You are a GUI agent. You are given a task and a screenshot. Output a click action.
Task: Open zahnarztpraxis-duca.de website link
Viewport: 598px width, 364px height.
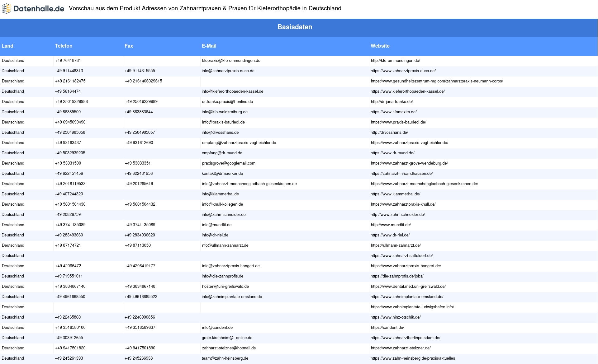tap(403, 71)
